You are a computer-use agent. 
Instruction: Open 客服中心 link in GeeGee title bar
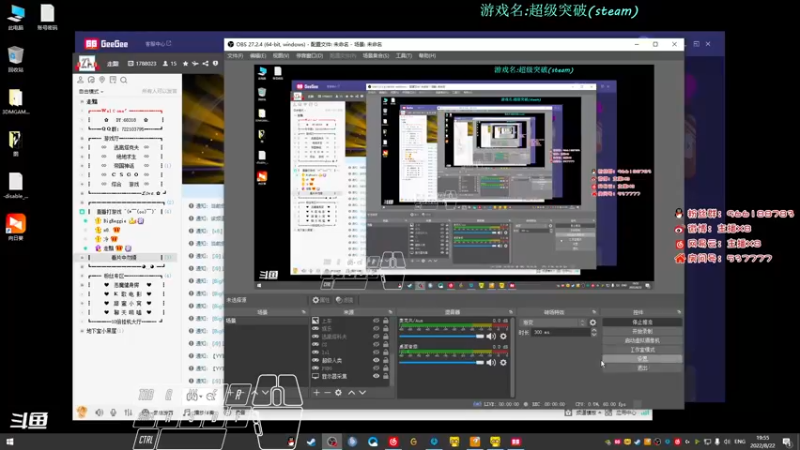coord(158,44)
